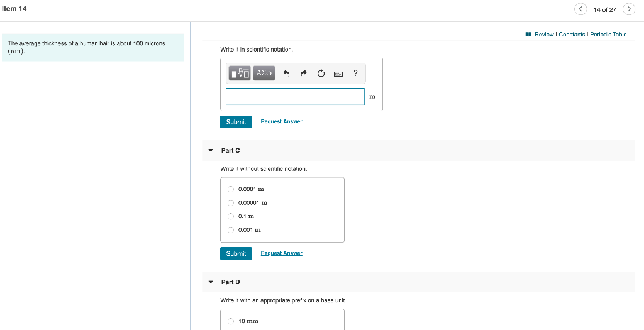644x330 pixels.
Task: Submit the Part C answer
Action: pyautogui.click(x=236, y=254)
